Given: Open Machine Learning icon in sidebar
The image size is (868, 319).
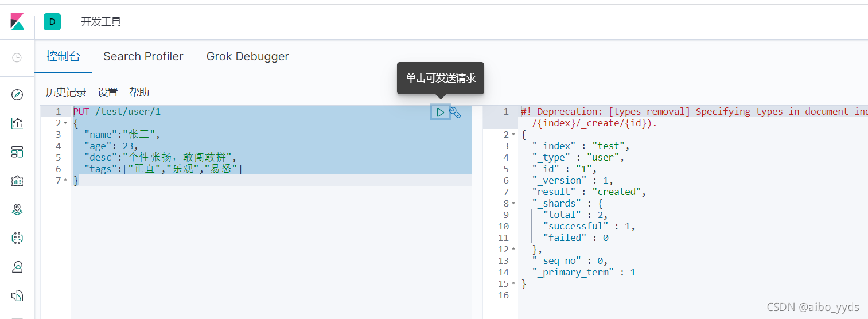Looking at the screenshot, I should (x=17, y=238).
